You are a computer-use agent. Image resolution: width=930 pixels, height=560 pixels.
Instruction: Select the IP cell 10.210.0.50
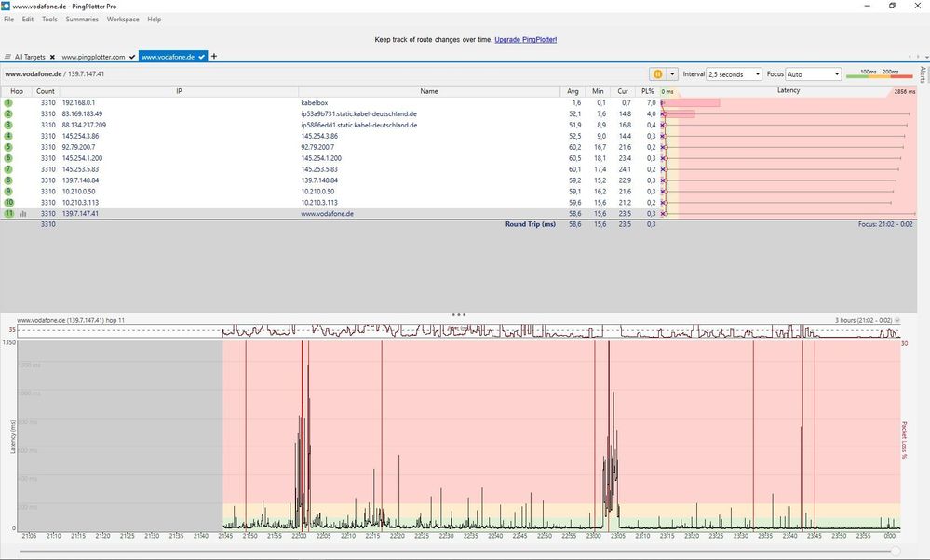click(x=78, y=192)
